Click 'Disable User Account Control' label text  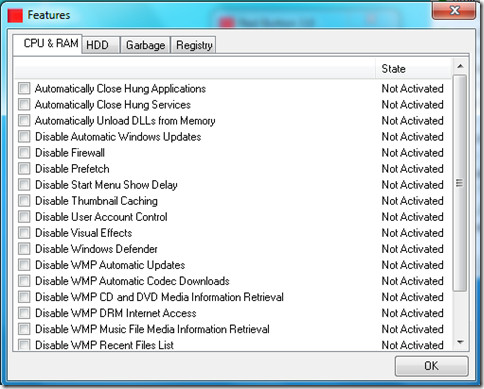click(x=101, y=217)
